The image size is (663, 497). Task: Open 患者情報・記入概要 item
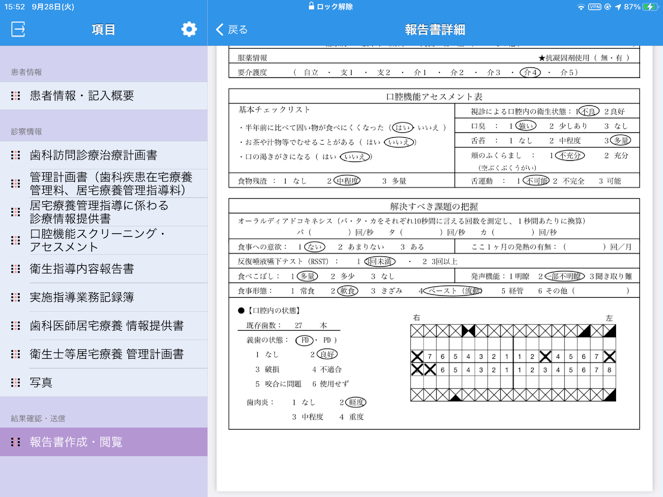pos(104,96)
